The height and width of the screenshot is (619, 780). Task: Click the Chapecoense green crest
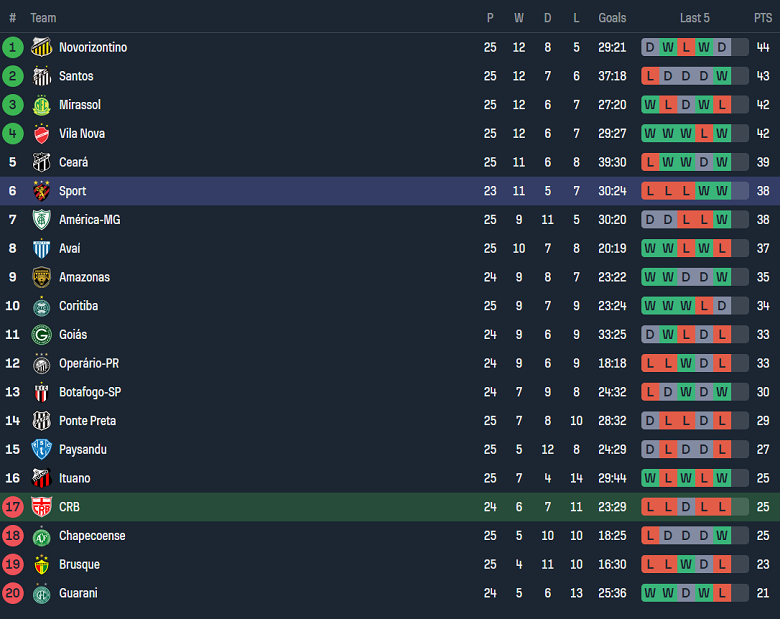41,536
